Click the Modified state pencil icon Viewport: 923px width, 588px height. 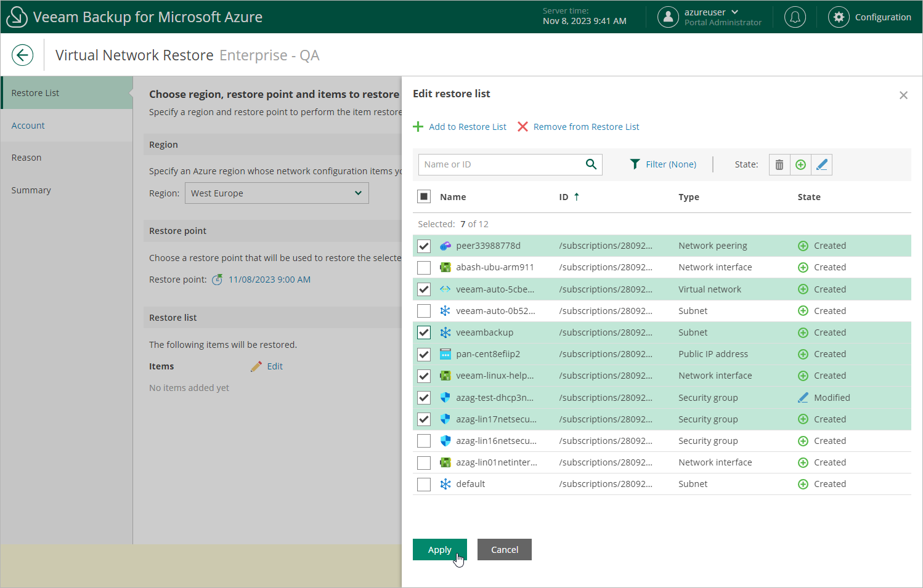[x=803, y=398]
